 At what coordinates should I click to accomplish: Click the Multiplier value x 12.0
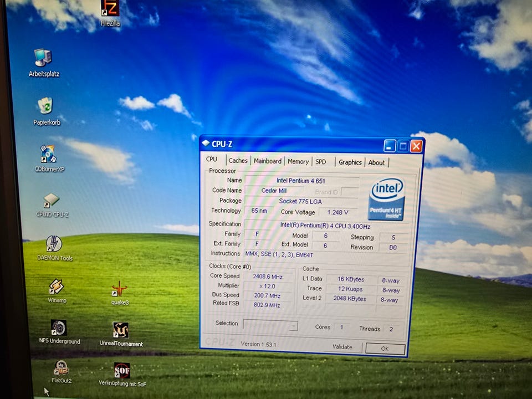coord(267,286)
